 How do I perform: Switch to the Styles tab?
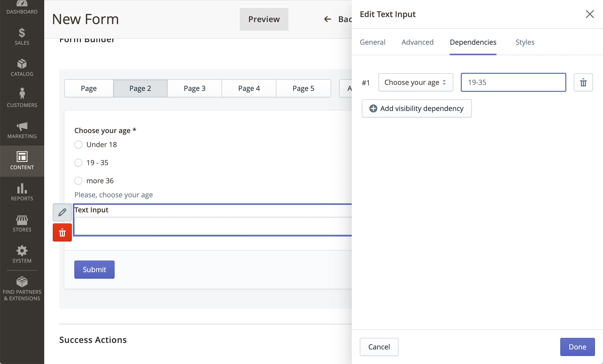(x=525, y=42)
